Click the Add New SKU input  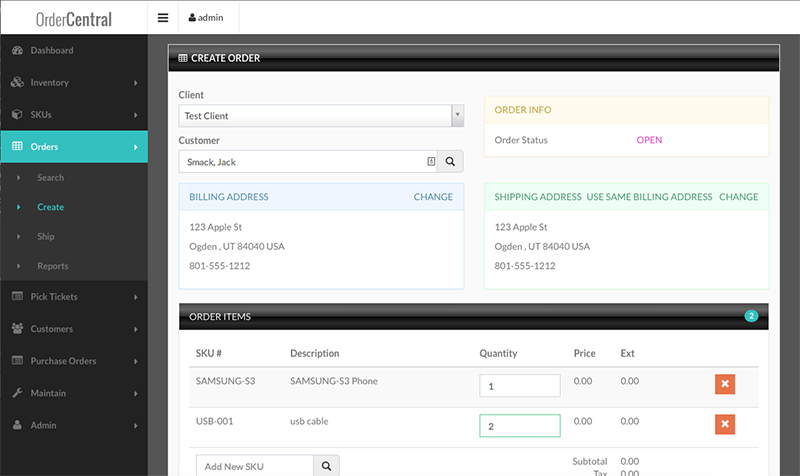click(x=255, y=466)
